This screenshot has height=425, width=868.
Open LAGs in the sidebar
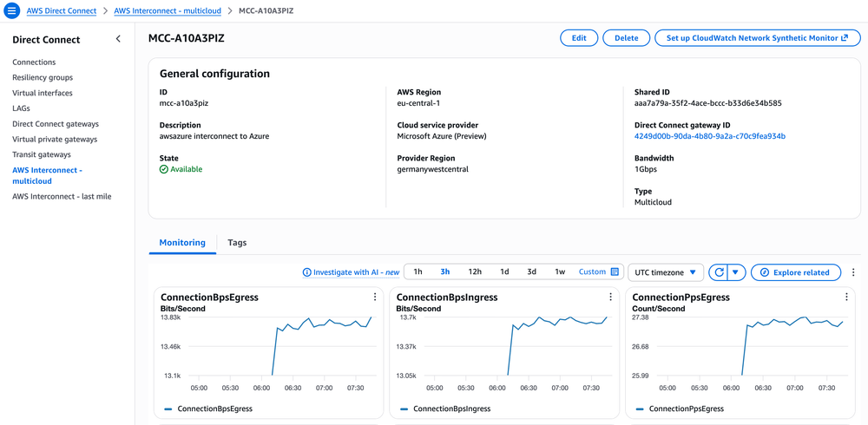[21, 108]
